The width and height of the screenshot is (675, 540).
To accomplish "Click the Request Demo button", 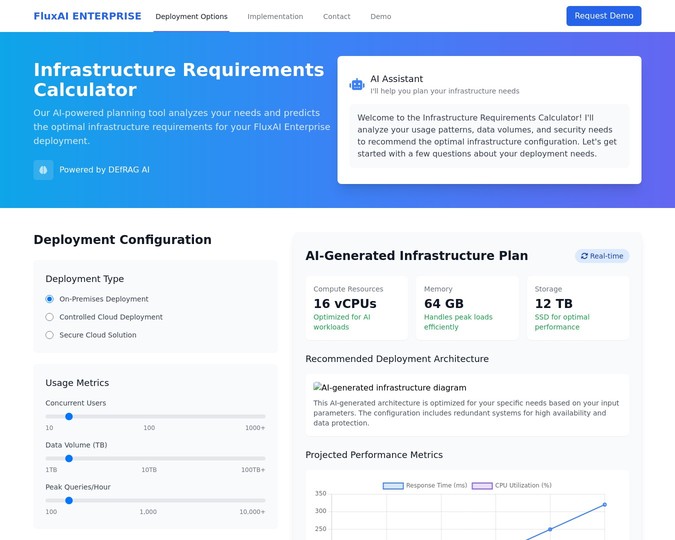I will pos(604,16).
